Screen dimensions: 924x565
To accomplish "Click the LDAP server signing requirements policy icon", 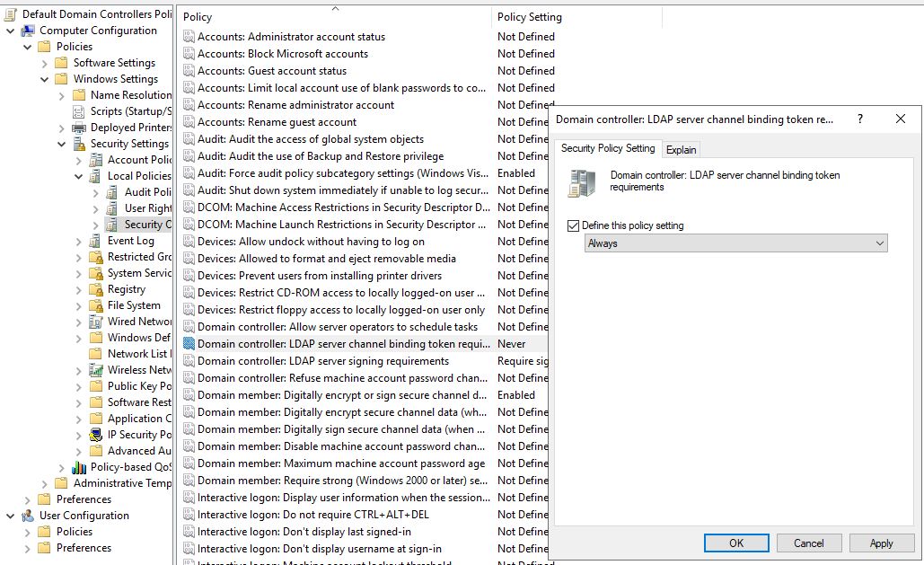I will pyautogui.click(x=189, y=361).
